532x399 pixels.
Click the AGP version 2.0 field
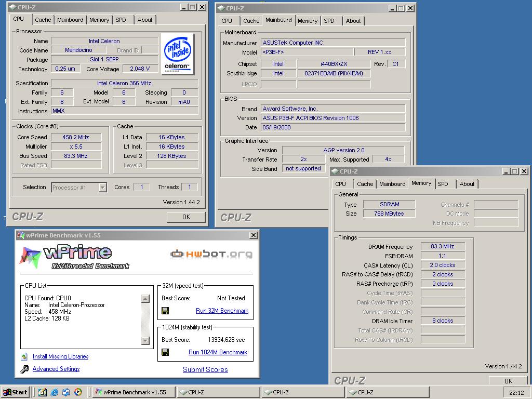pos(343,150)
